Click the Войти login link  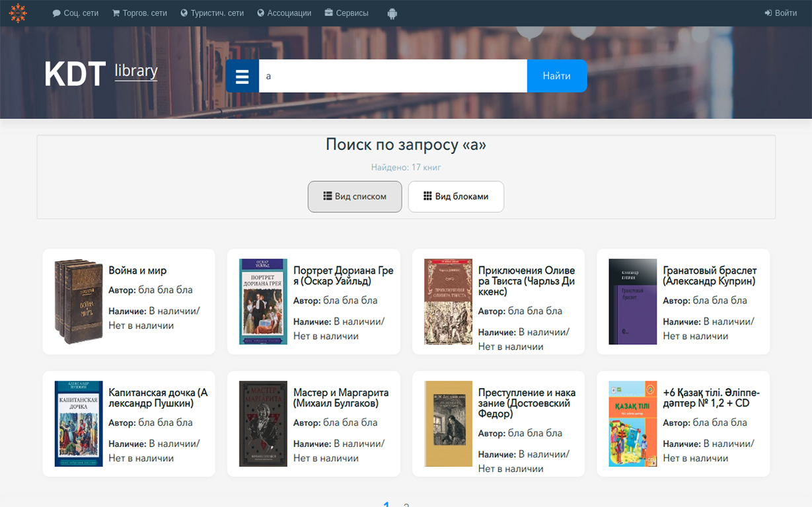pyautogui.click(x=780, y=13)
